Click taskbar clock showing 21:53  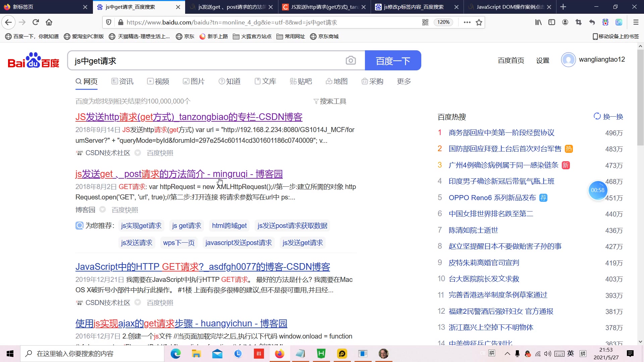click(x=606, y=354)
